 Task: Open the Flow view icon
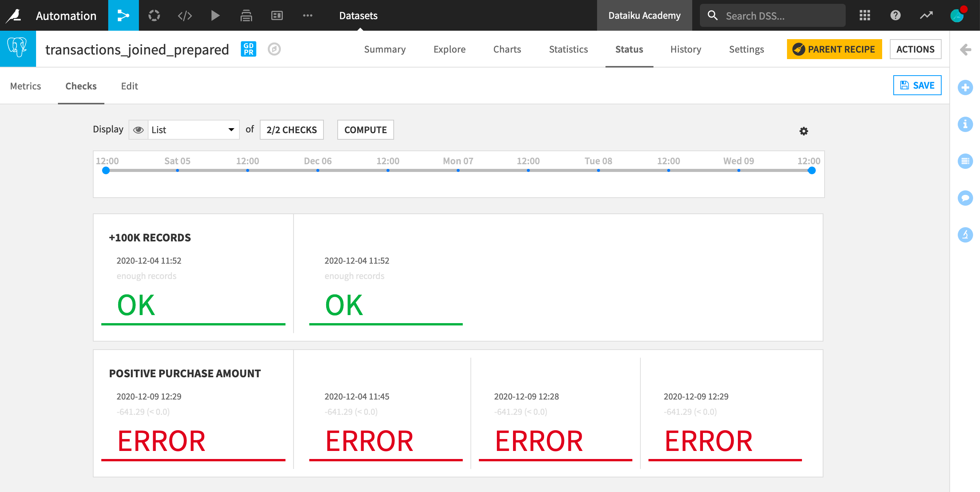[124, 15]
